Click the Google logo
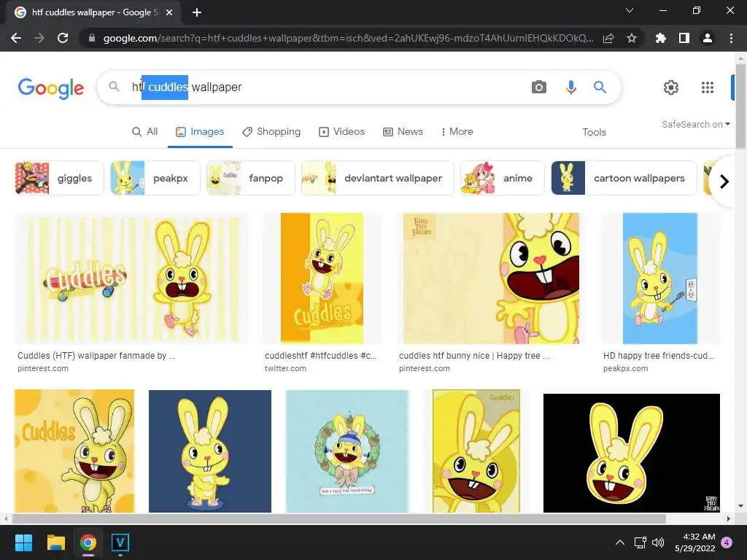The height and width of the screenshot is (560, 747). tap(50, 88)
